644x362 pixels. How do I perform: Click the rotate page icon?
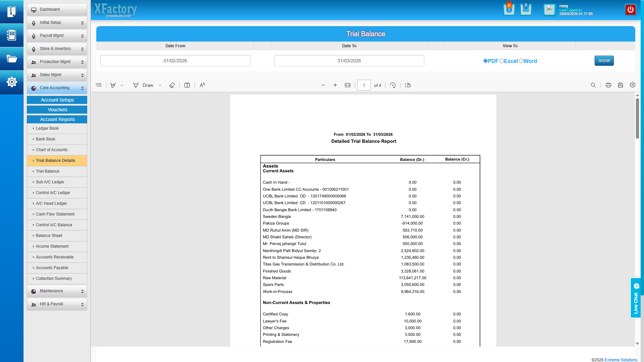coord(393,85)
